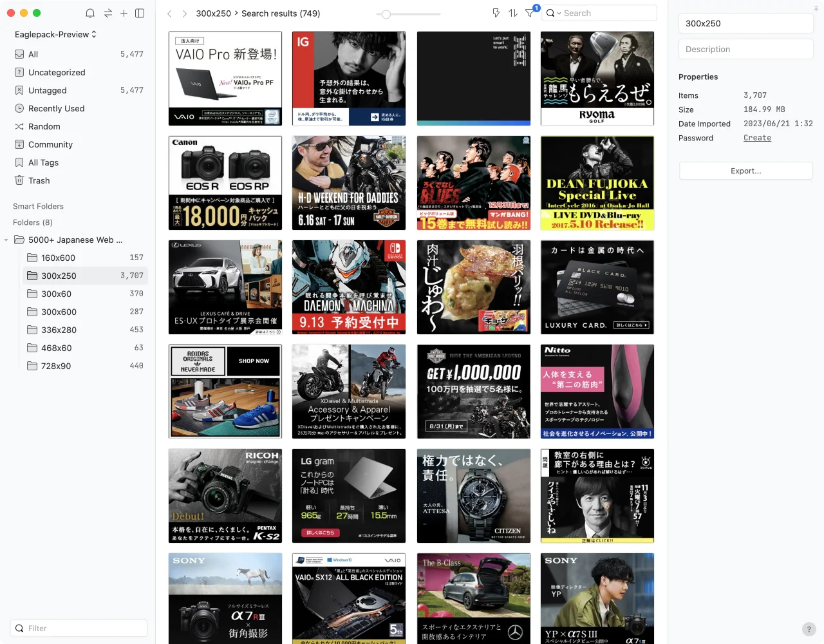Viewport: 824px width, 644px height.
Task: Click Search results (749) breadcrumb
Action: 281,14
